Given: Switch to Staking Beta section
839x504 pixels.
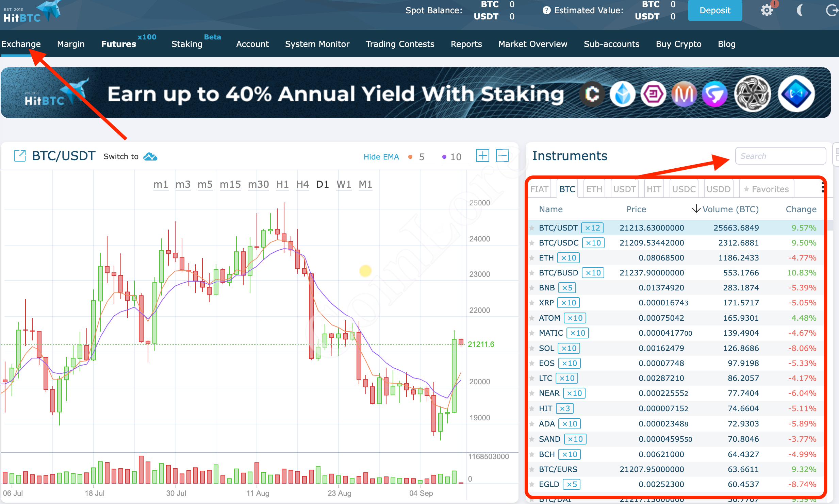Looking at the screenshot, I should (185, 44).
